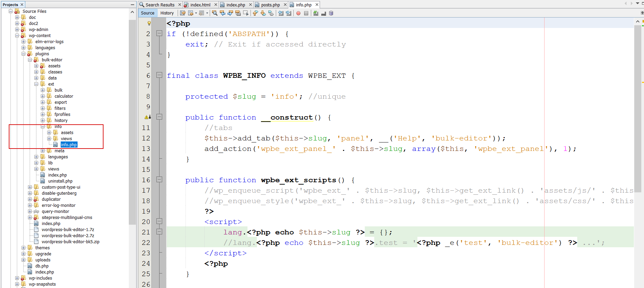Image resolution: width=644 pixels, height=288 pixels.
Task: Click Find Previous Occurrence arrow icon
Action: (x=222, y=13)
